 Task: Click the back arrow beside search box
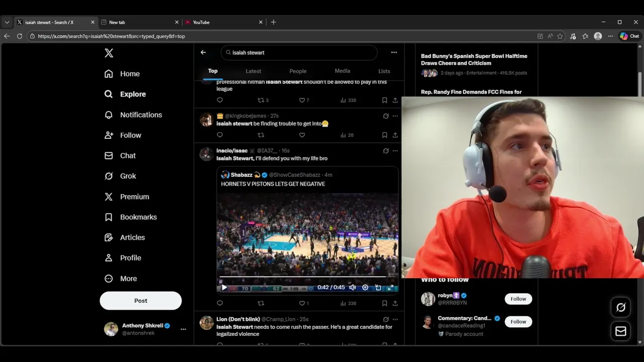203,52
